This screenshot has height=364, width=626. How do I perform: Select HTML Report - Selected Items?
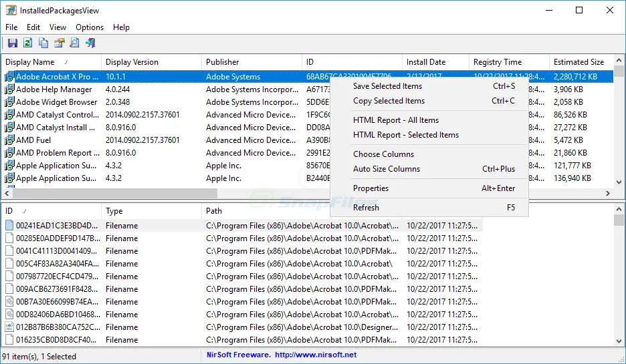tap(429, 135)
